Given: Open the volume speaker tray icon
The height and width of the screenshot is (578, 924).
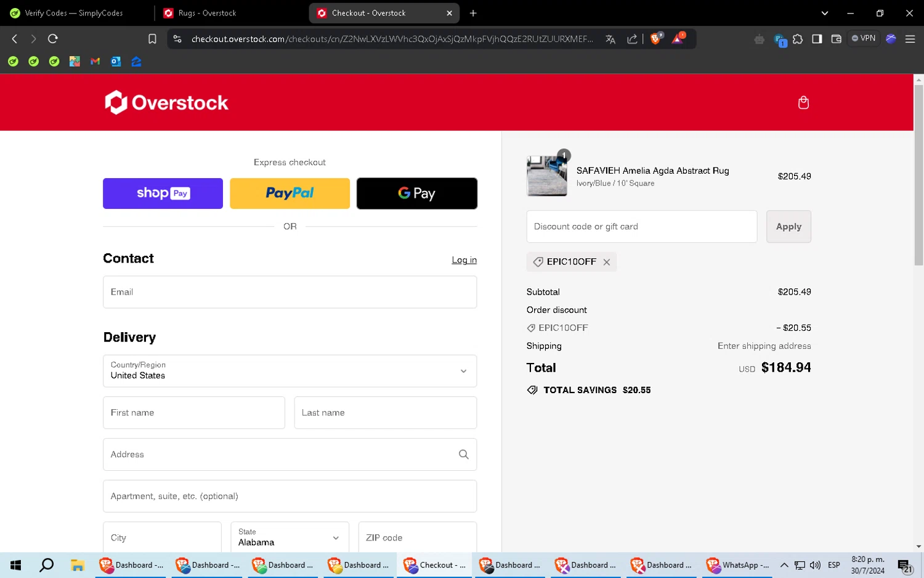Looking at the screenshot, I should (x=815, y=565).
